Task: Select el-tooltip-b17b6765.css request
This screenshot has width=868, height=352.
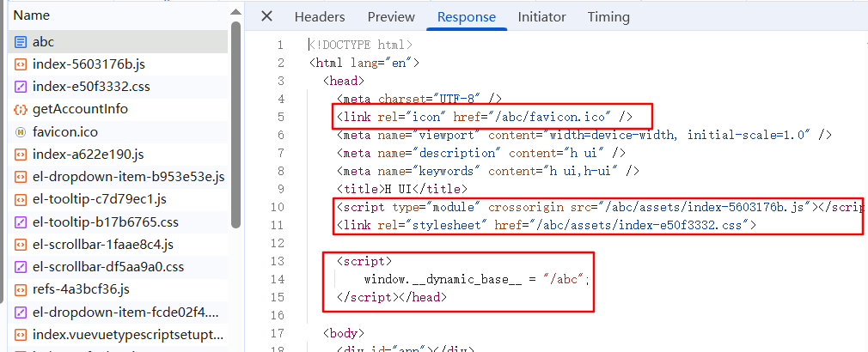Action: (x=119, y=222)
